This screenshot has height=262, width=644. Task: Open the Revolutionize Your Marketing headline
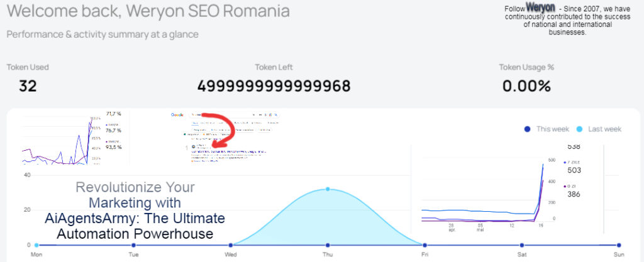click(135, 210)
